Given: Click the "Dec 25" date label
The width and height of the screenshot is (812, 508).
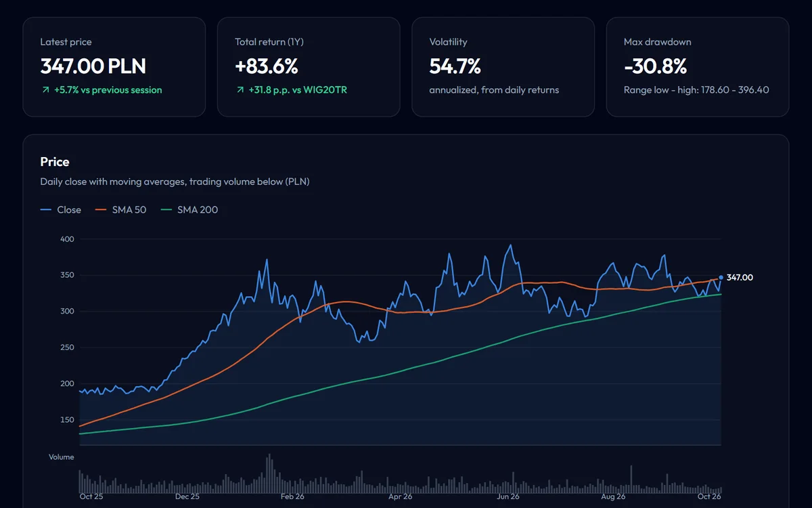Looking at the screenshot, I should [187, 496].
